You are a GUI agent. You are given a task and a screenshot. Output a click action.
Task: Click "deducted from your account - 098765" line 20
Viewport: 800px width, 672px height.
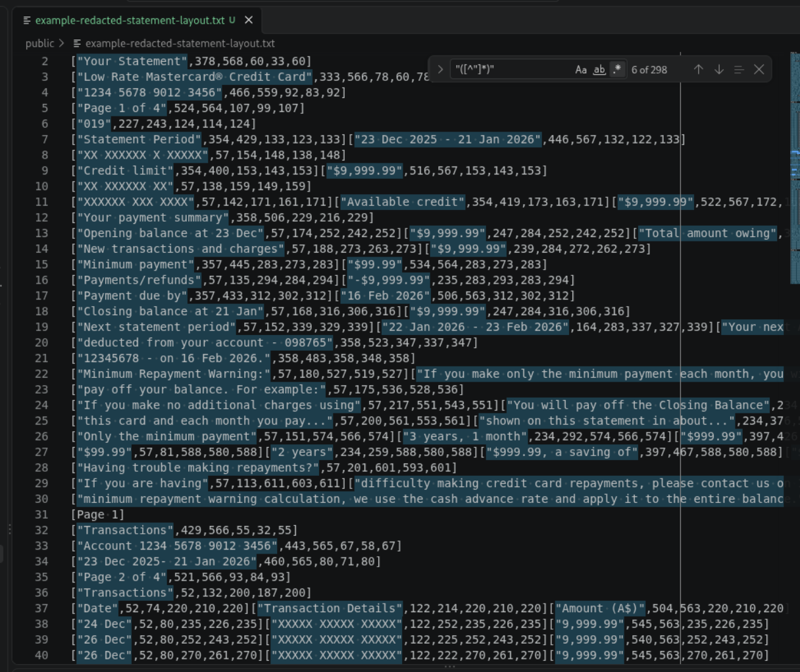(x=205, y=343)
